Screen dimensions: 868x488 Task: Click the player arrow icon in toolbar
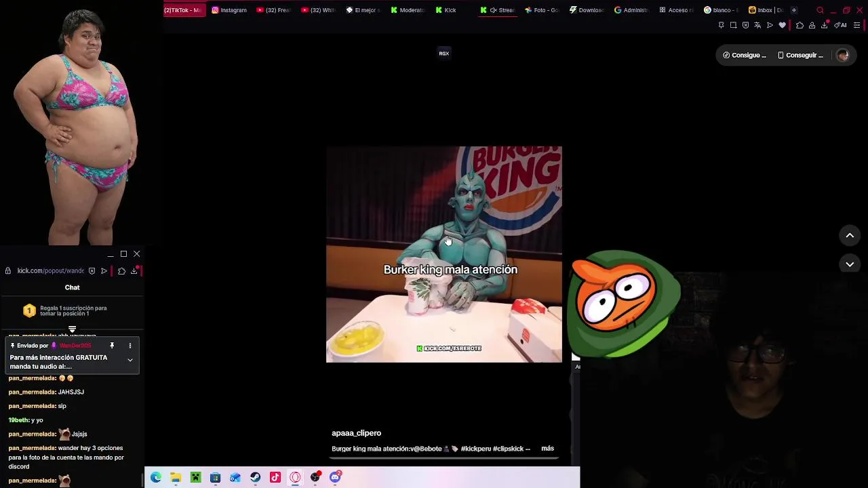point(770,25)
